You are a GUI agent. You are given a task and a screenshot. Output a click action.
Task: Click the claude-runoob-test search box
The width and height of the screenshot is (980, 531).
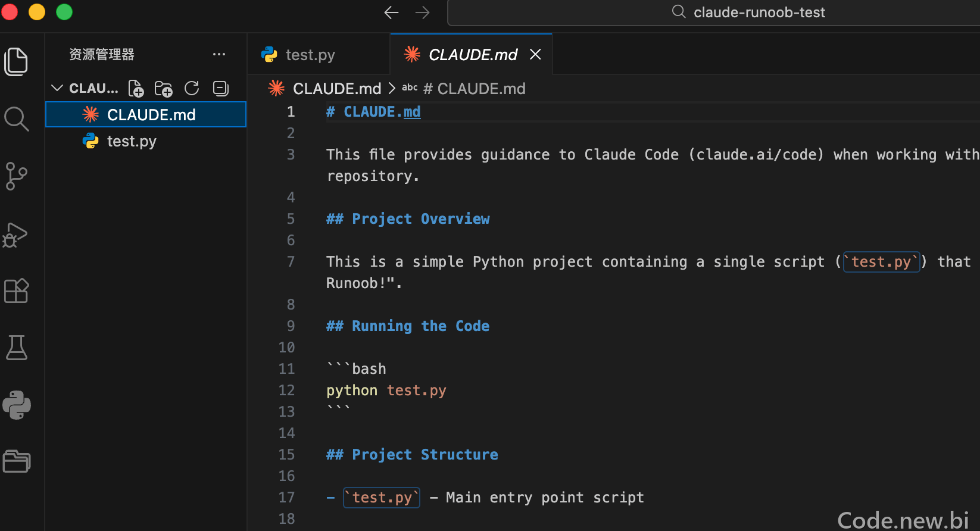[714, 13]
